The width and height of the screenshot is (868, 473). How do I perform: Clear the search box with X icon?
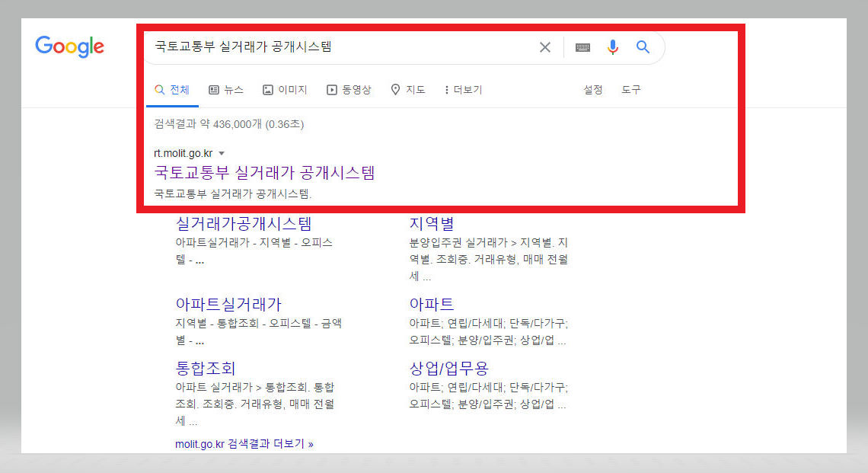pyautogui.click(x=544, y=47)
